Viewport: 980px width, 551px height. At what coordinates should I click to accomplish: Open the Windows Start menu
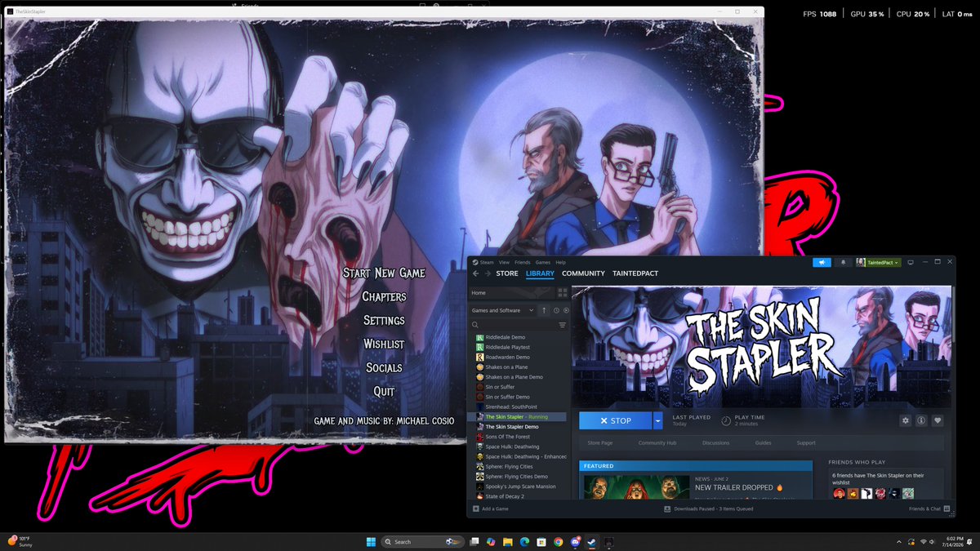370,541
